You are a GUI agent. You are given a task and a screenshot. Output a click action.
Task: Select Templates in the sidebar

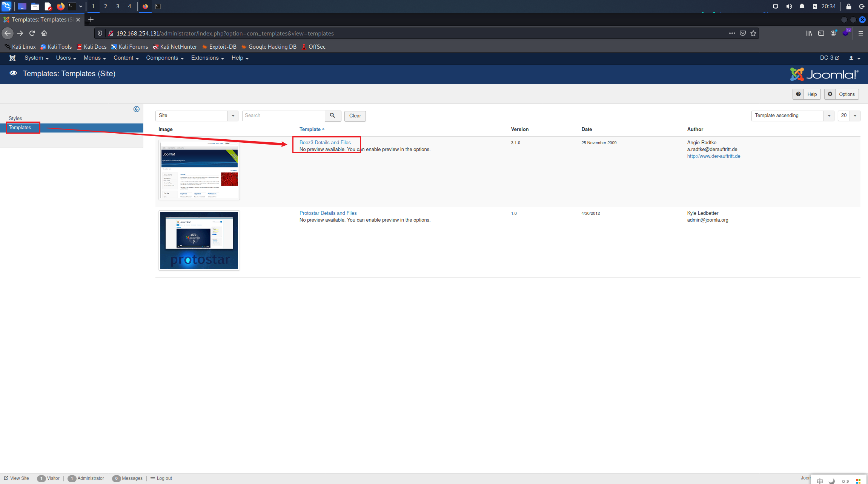coord(20,128)
